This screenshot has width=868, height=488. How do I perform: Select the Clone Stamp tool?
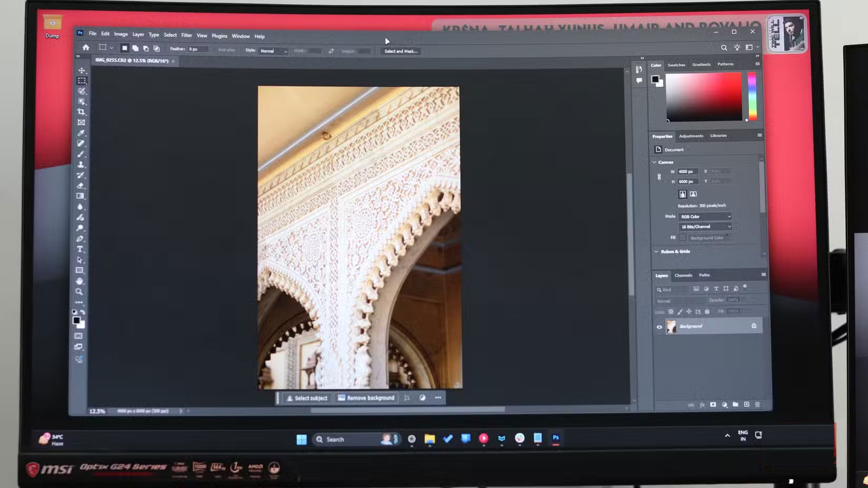click(x=80, y=165)
